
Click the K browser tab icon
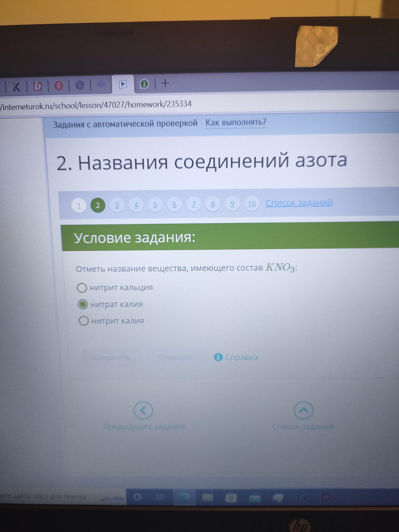pyautogui.click(x=16, y=87)
